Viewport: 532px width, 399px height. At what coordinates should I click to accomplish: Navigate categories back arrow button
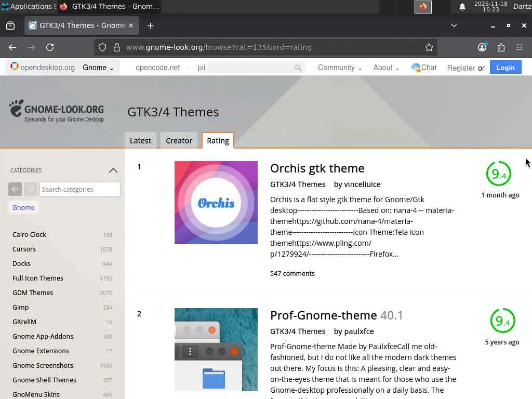coord(15,189)
